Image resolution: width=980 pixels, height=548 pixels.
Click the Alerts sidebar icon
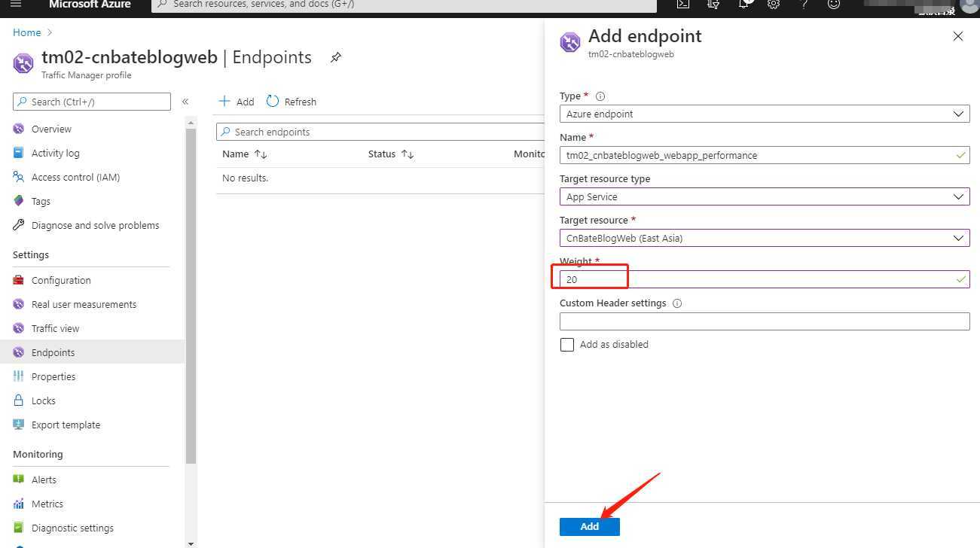pyautogui.click(x=19, y=479)
